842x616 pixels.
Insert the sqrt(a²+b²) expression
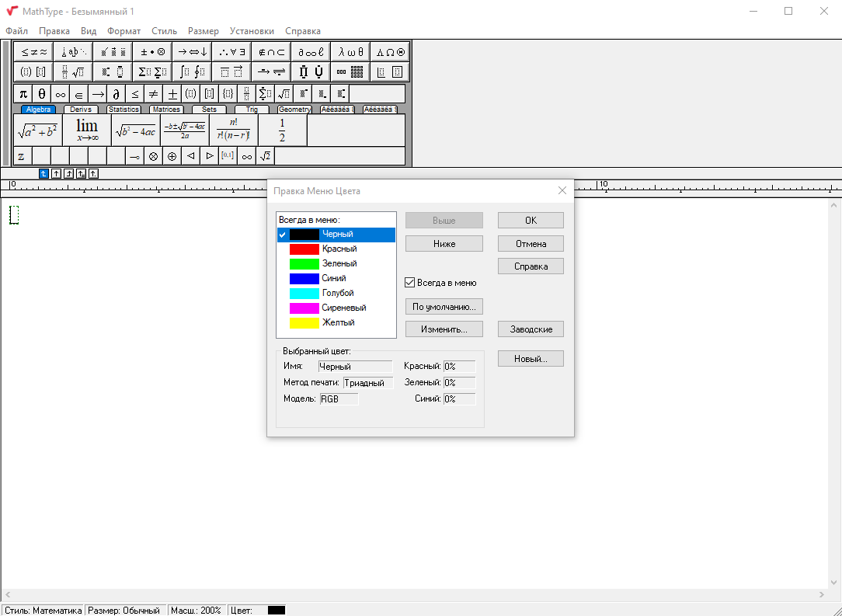coord(37,130)
